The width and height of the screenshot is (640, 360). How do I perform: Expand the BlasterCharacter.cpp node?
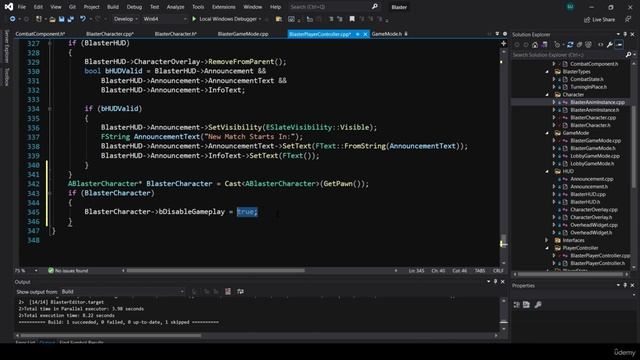[554, 118]
